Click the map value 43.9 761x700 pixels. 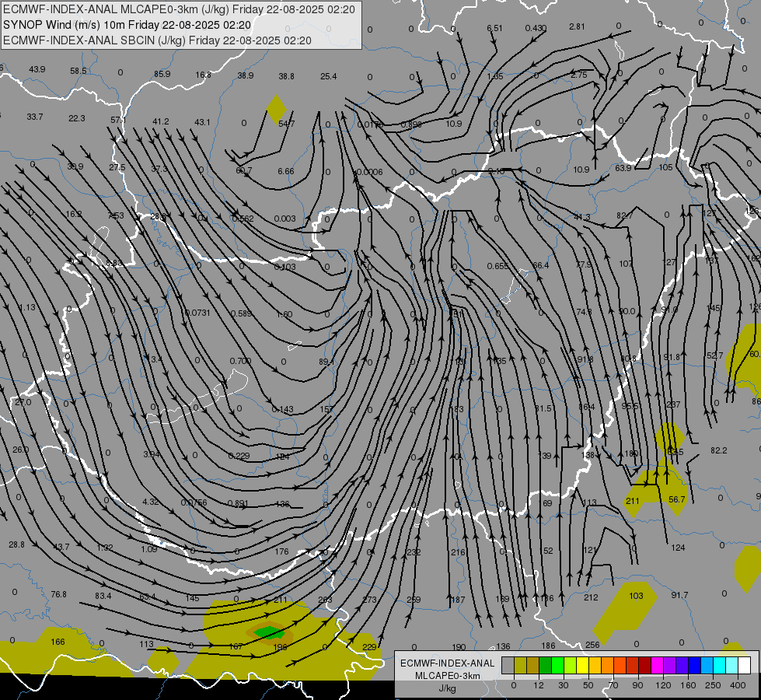click(37, 69)
